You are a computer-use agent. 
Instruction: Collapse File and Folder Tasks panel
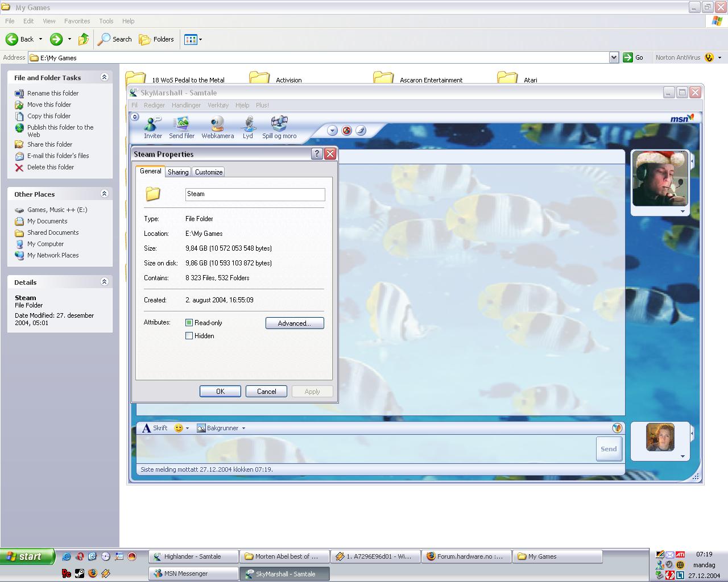(104, 77)
